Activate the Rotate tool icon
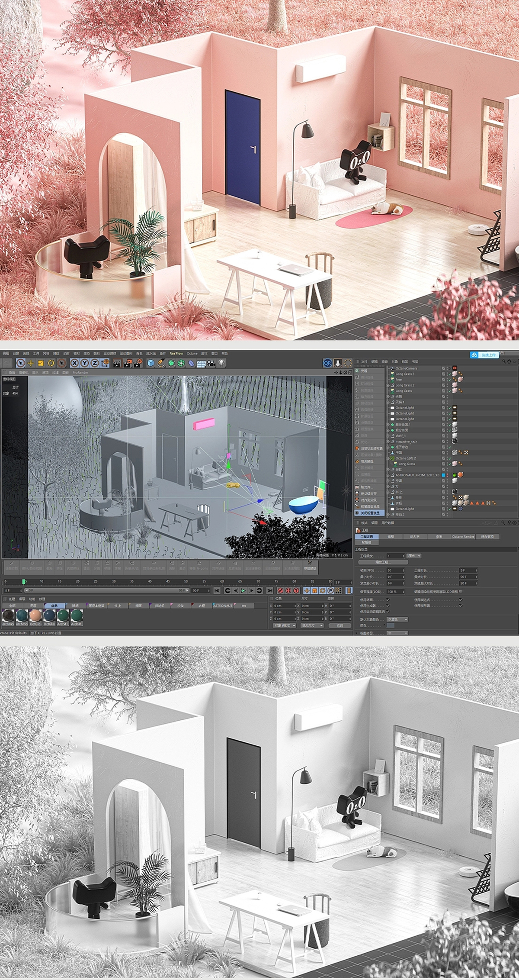Image resolution: width=519 pixels, height=980 pixels. point(51,363)
